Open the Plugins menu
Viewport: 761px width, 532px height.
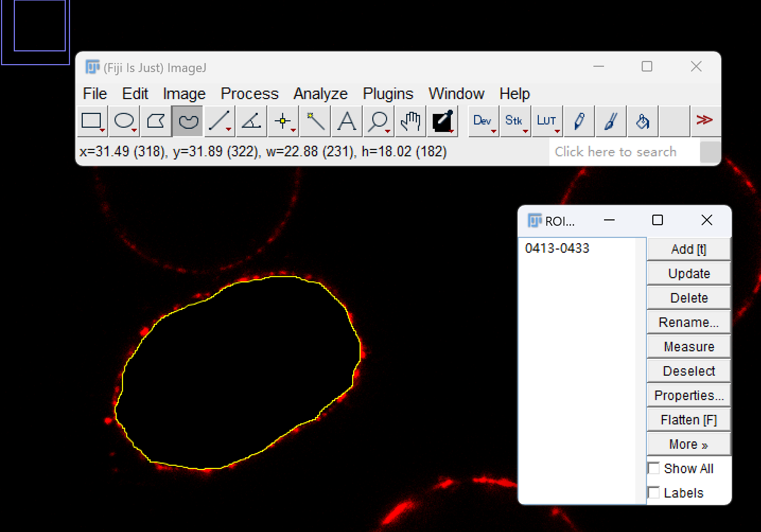[388, 94]
